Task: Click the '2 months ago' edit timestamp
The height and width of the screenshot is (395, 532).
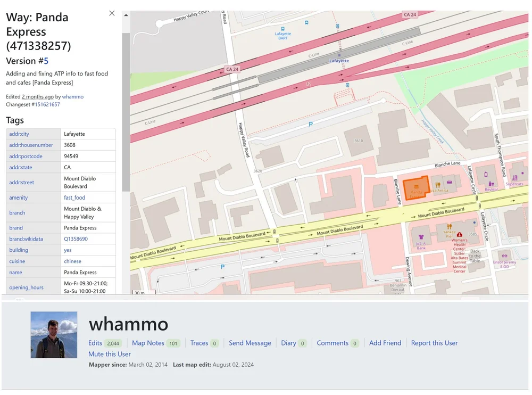Action: pyautogui.click(x=38, y=97)
